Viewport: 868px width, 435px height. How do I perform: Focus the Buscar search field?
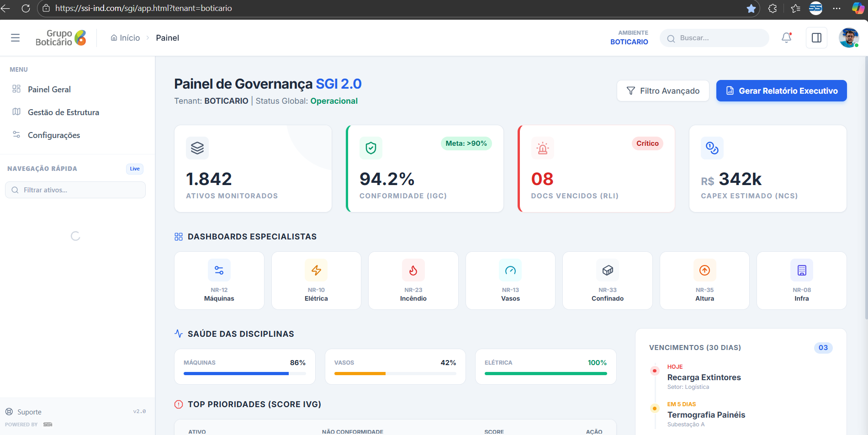click(x=715, y=38)
